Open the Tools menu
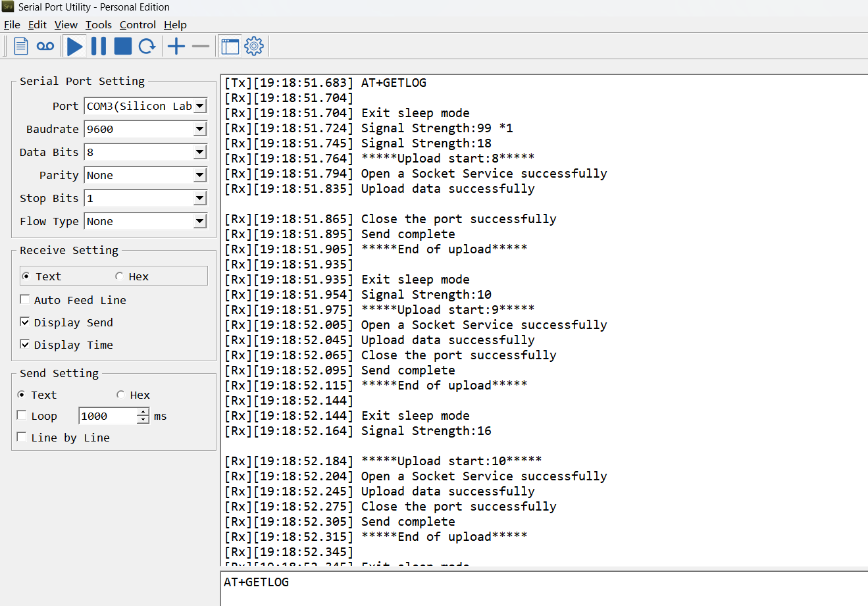Viewport: 868px width, 606px height. (99, 25)
